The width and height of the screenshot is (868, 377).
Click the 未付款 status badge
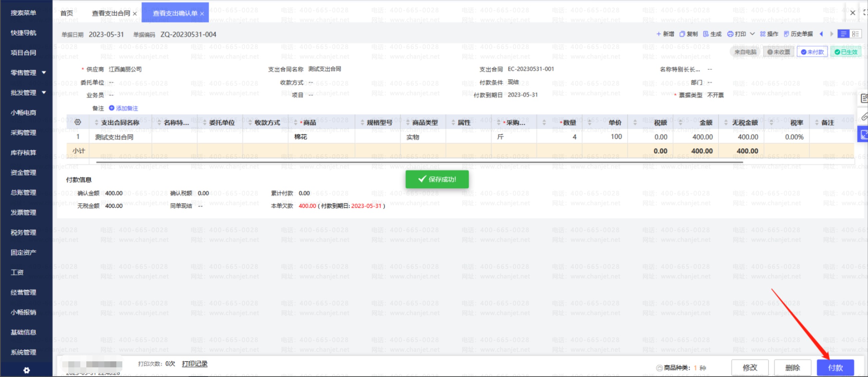(x=812, y=52)
